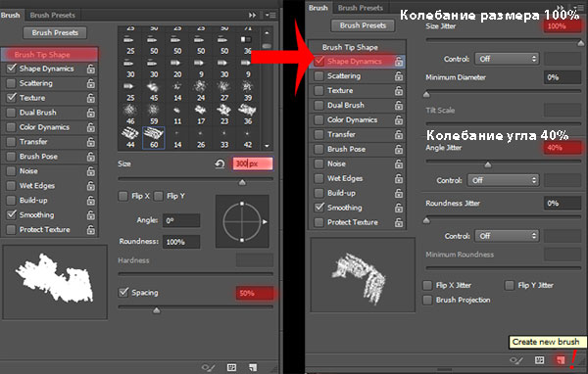588x374 pixels.
Task: Switch to Brush Presets tab, left panel
Action: 53,15
